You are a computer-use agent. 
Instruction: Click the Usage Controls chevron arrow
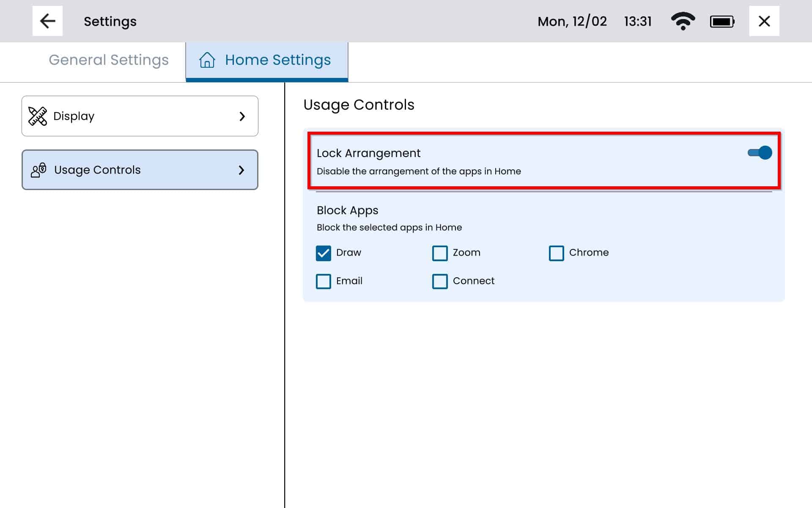click(x=241, y=170)
